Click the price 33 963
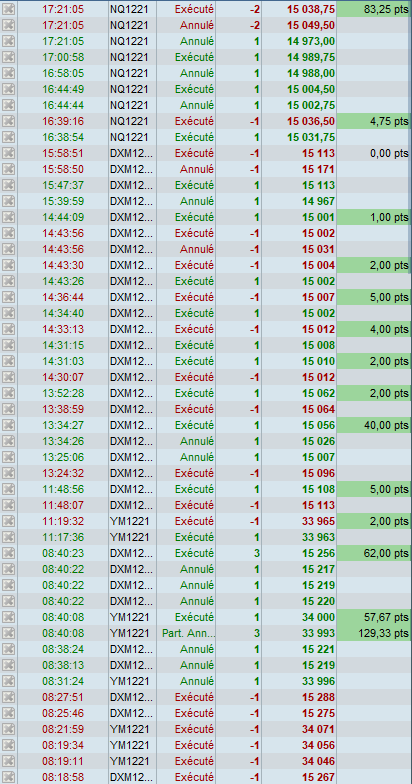The width and height of the screenshot is (412, 784). (x=318, y=537)
